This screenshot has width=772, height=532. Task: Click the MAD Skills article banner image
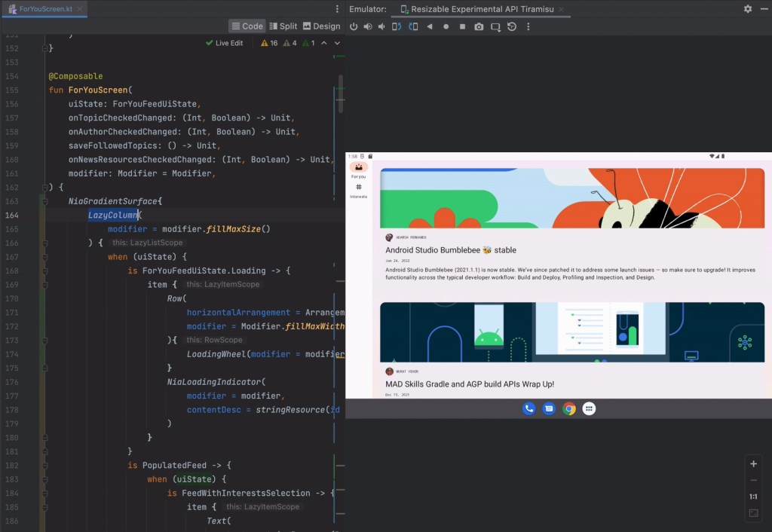[x=571, y=332]
